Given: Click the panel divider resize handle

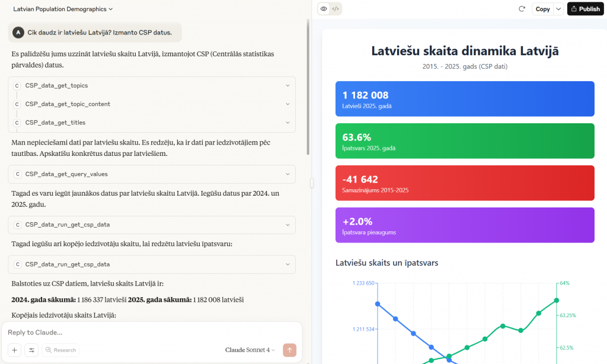Looking at the screenshot, I should (312, 183).
